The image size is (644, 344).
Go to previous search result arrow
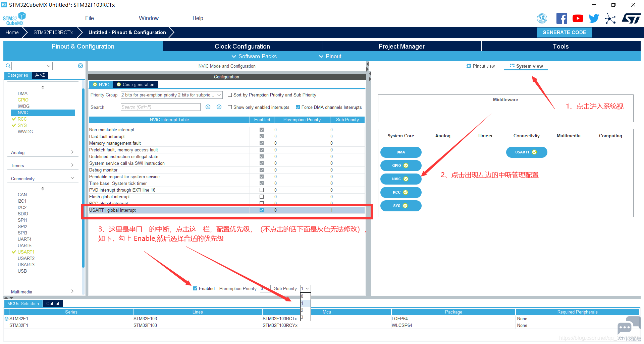click(x=208, y=107)
